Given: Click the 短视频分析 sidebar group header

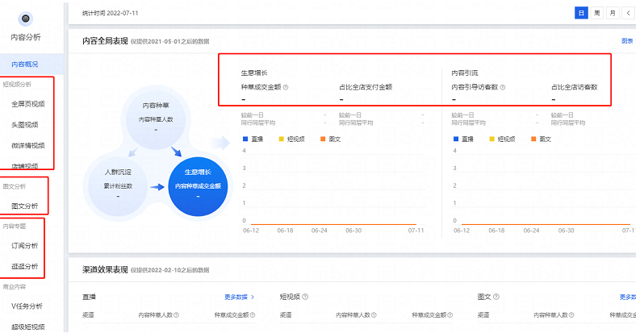Looking at the screenshot, I should pyautogui.click(x=17, y=85).
